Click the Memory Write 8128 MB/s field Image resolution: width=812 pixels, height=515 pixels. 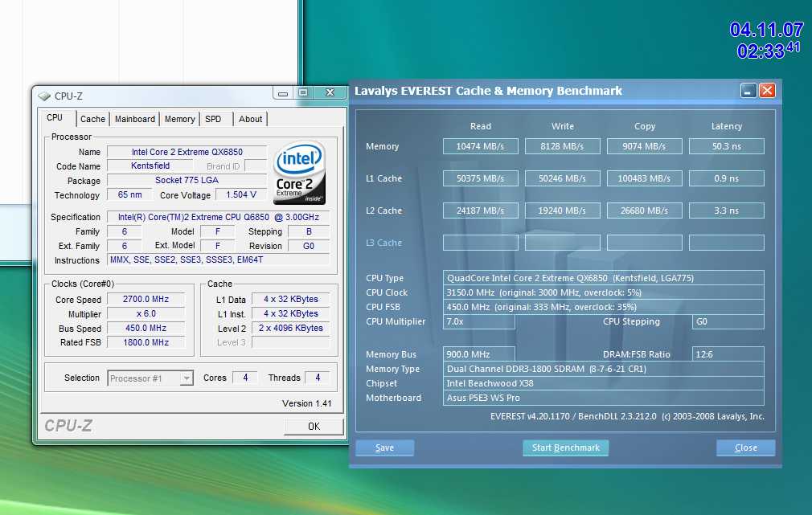pyautogui.click(x=563, y=146)
